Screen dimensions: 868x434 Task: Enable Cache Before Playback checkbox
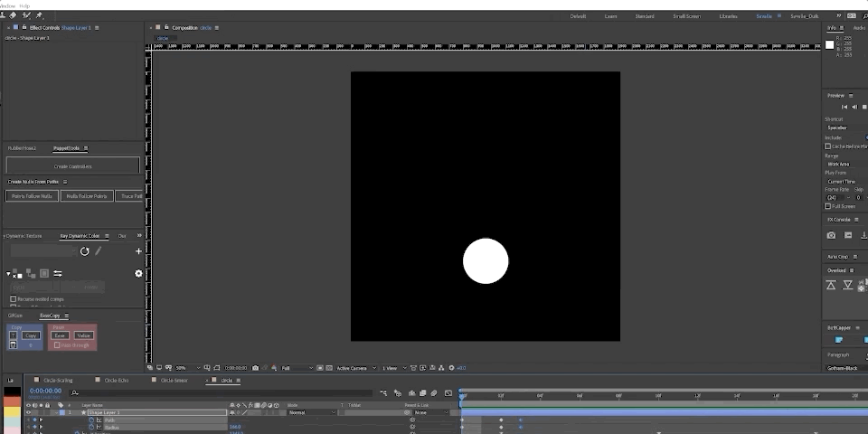[x=828, y=146]
